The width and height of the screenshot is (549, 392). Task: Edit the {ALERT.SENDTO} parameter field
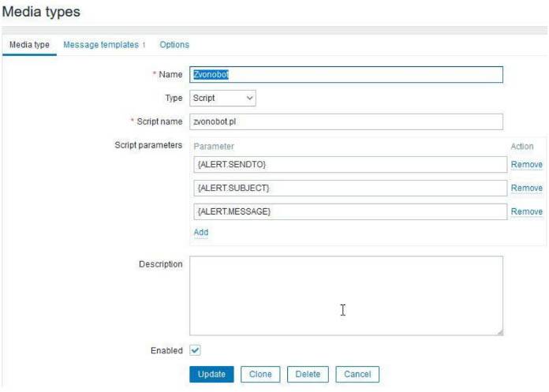[x=348, y=164]
